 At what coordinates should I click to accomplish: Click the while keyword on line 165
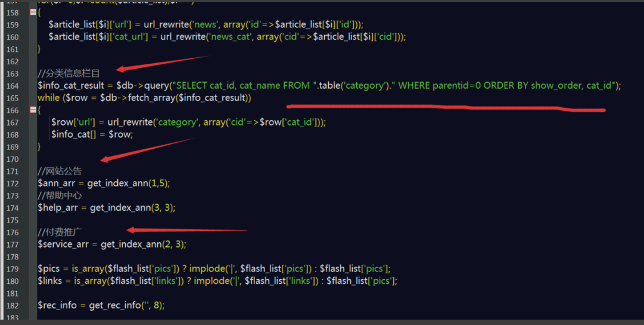tap(48, 98)
